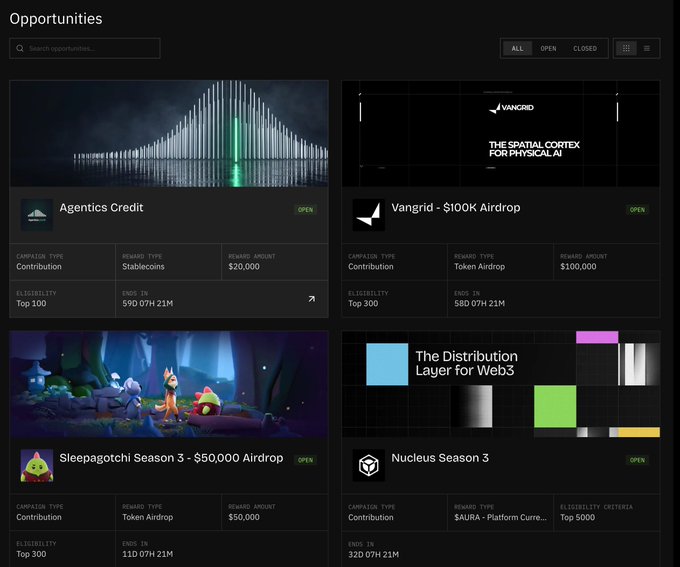
Task: Select the OPEN filter tab
Action: pos(548,48)
